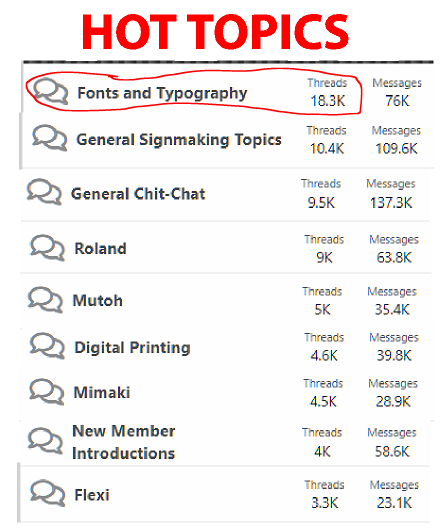Click the Mimaki forum chat icon

[x=46, y=391]
